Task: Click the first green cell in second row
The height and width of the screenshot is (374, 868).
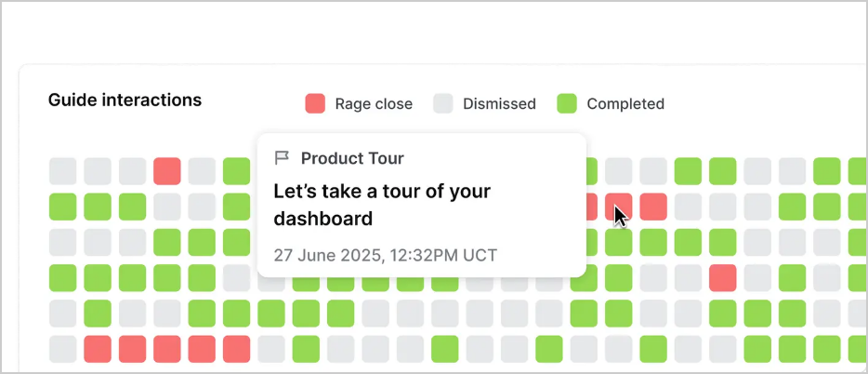Action: [63, 207]
